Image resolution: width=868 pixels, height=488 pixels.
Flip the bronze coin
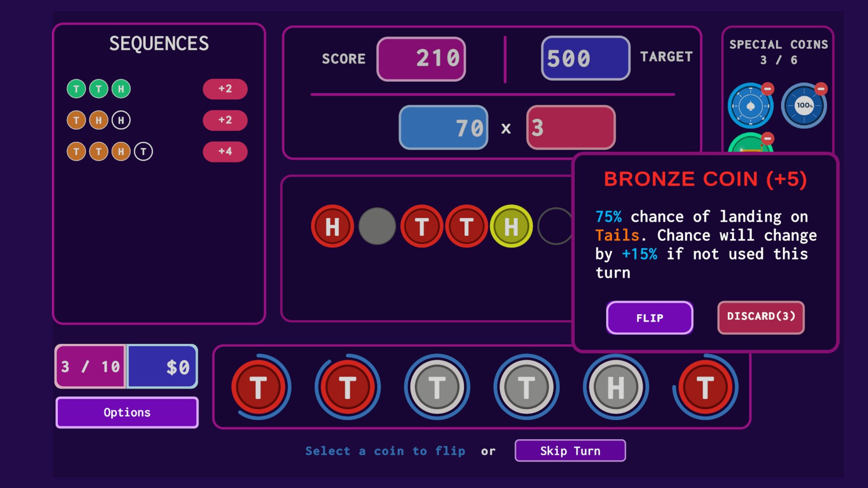coord(650,318)
